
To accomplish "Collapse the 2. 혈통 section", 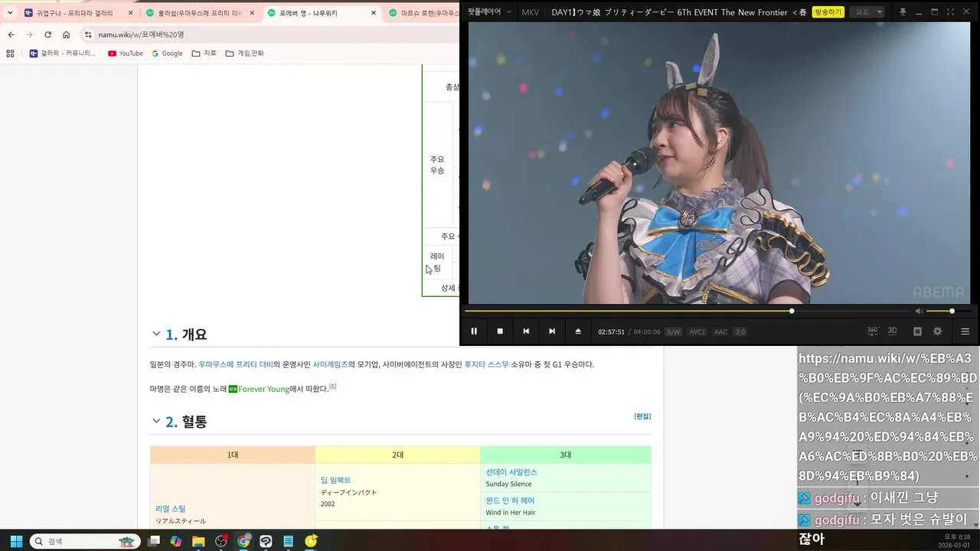I will click(156, 422).
